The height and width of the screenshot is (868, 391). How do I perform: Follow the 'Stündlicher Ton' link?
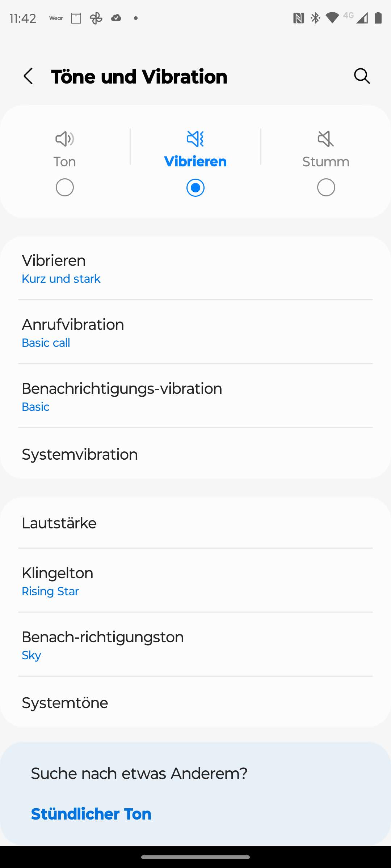[x=91, y=814]
